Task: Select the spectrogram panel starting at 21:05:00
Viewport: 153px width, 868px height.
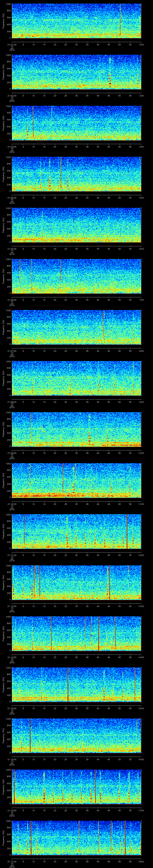Action: click(76, 225)
